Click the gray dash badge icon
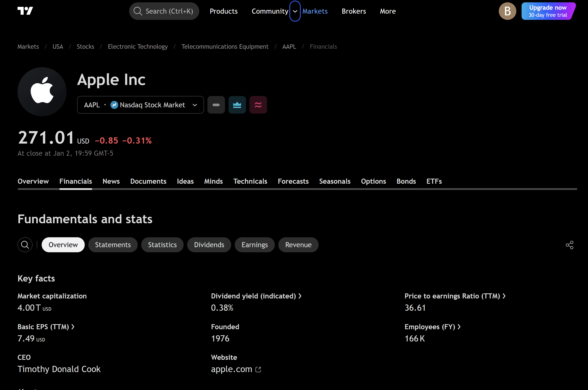 pos(216,105)
